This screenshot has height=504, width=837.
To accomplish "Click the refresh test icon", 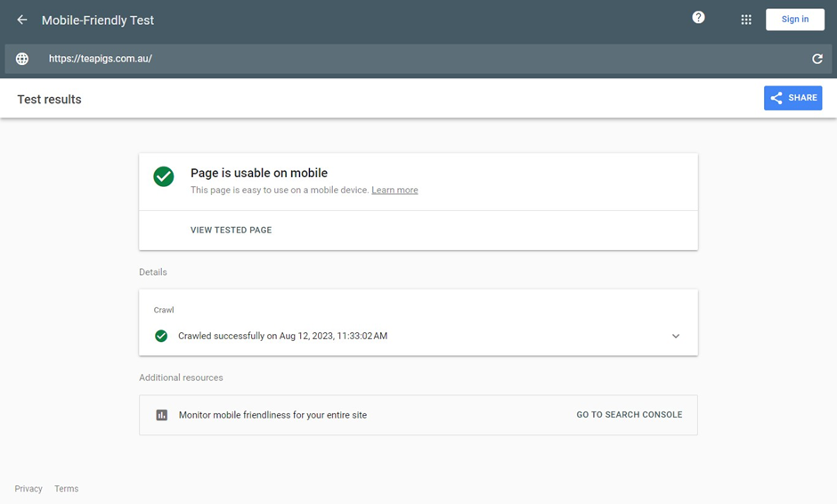I will point(817,59).
